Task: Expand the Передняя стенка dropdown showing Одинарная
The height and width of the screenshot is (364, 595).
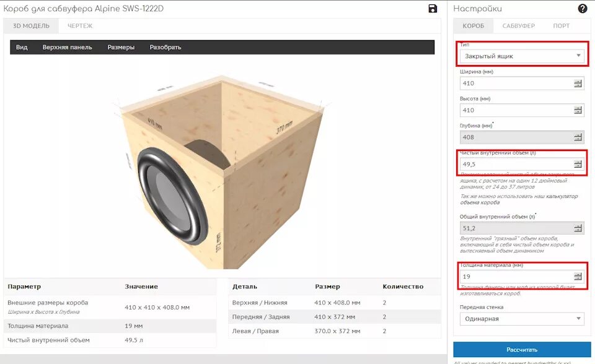Action: (522, 319)
